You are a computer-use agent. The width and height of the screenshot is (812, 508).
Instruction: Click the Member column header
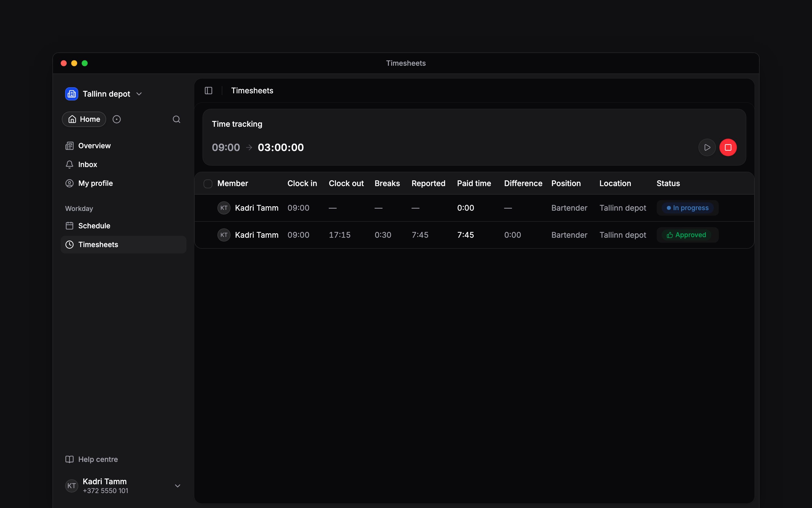coord(233,183)
